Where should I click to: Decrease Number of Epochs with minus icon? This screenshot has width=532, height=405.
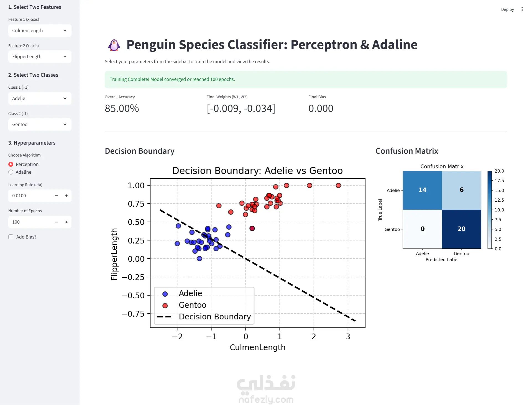coord(56,222)
